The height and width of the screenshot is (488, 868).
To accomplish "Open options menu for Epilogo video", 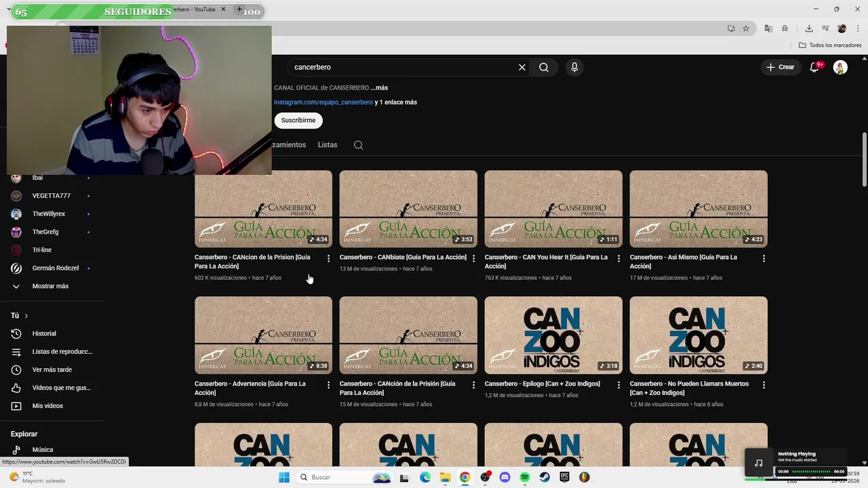I will (618, 385).
